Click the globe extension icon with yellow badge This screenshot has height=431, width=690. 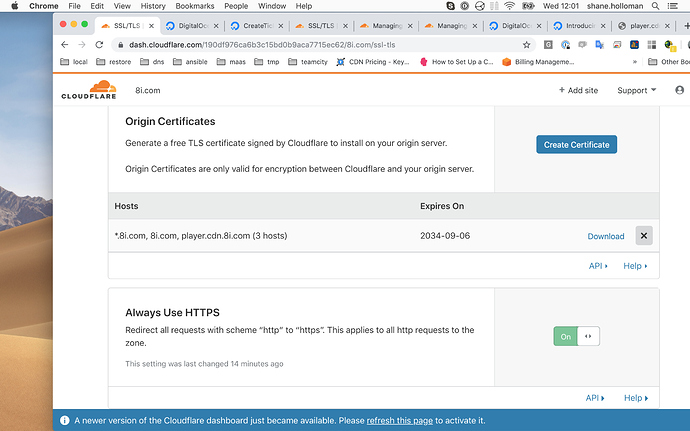(x=669, y=45)
